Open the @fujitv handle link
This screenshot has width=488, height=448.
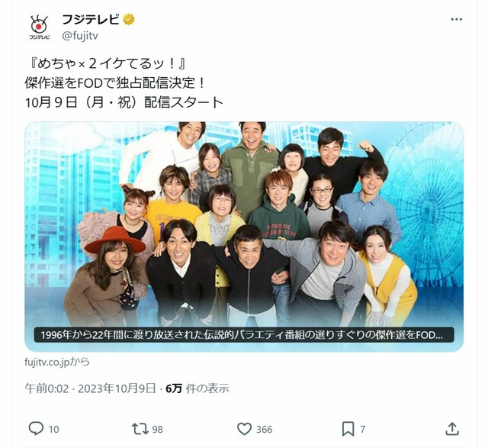[80, 36]
